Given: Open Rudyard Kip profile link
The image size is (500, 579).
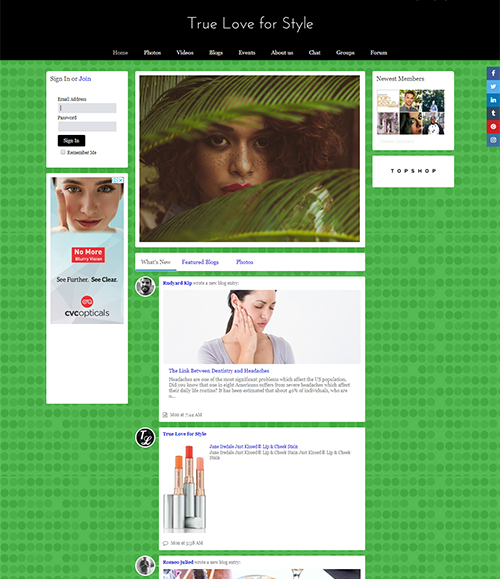Looking at the screenshot, I should click(x=177, y=283).
